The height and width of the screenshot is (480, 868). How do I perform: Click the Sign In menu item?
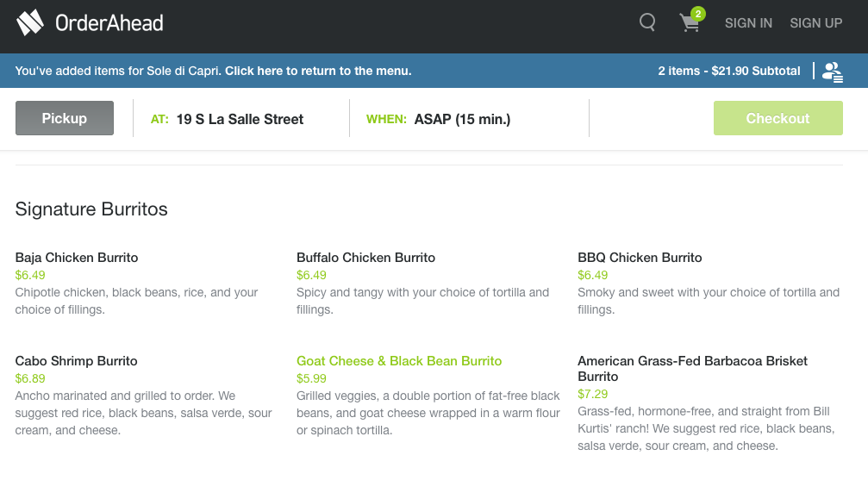pyautogui.click(x=748, y=23)
